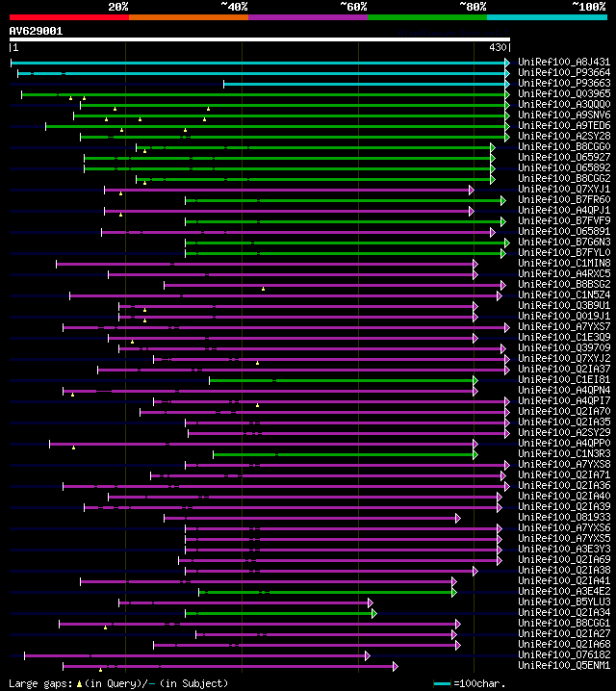This screenshot has height=691, width=616.
Task: Click the UniRef100_Q03965 hit name
Action: (564, 93)
